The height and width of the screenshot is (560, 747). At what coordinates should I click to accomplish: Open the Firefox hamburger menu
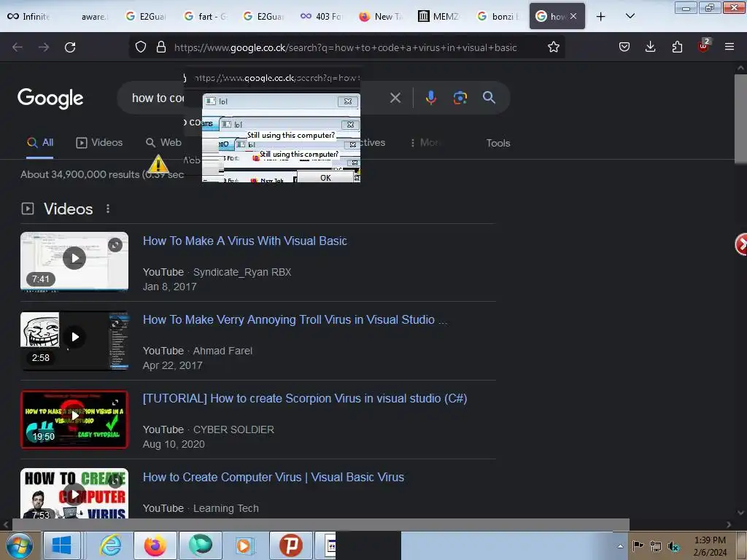729,47
